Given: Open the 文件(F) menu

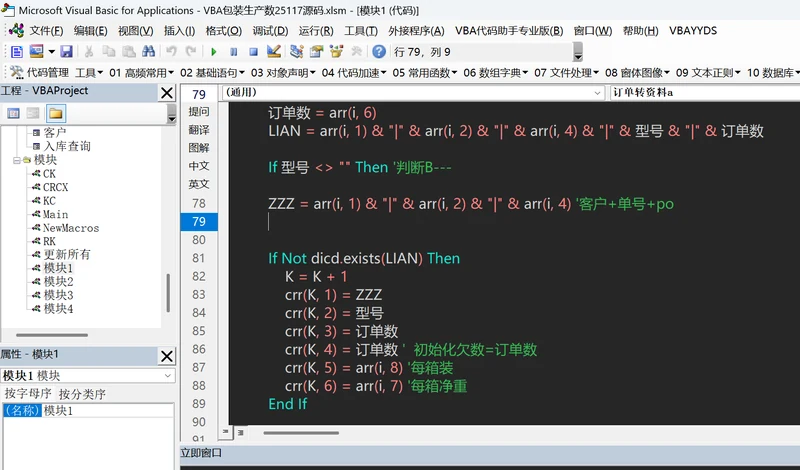Looking at the screenshot, I should click(x=46, y=31).
